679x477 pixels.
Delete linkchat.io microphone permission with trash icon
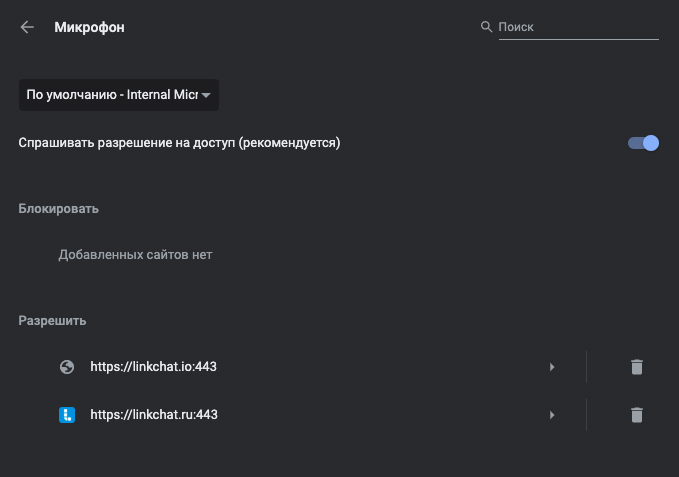(637, 367)
